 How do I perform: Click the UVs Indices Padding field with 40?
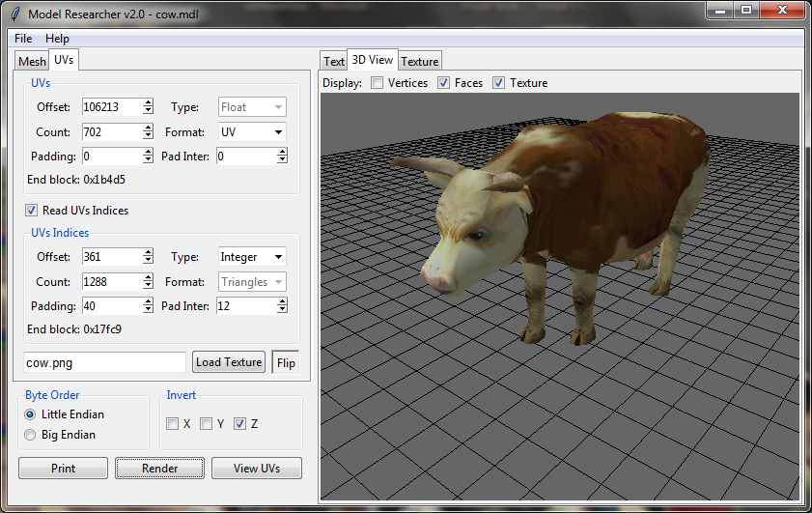(x=112, y=305)
